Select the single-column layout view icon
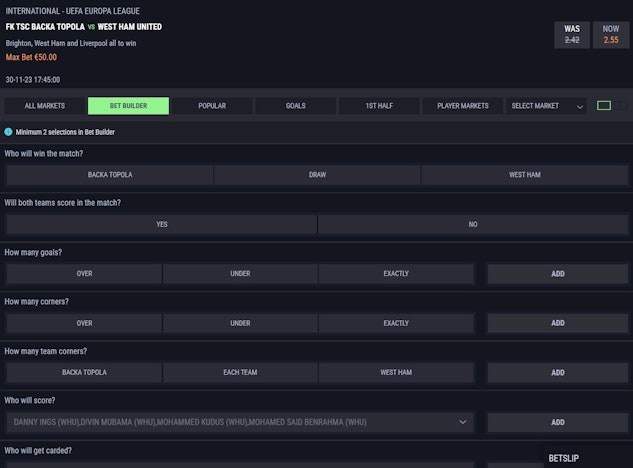The width and height of the screenshot is (633, 468). [x=604, y=106]
